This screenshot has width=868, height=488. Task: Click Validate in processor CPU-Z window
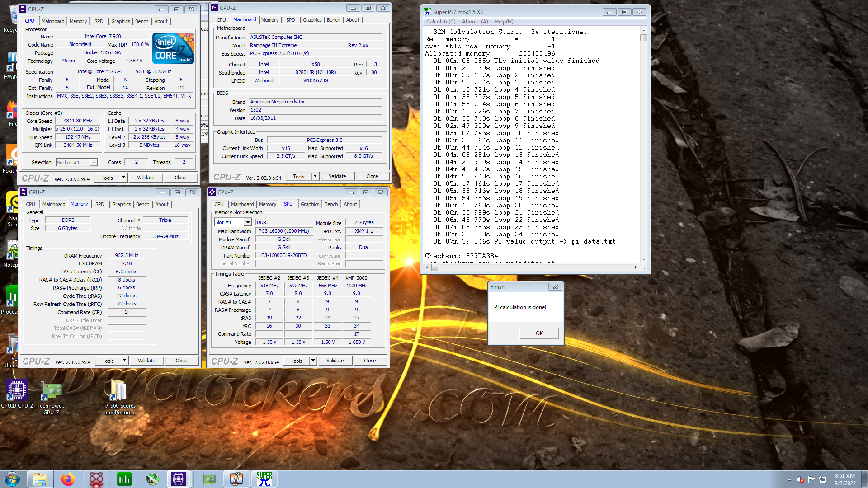(146, 178)
